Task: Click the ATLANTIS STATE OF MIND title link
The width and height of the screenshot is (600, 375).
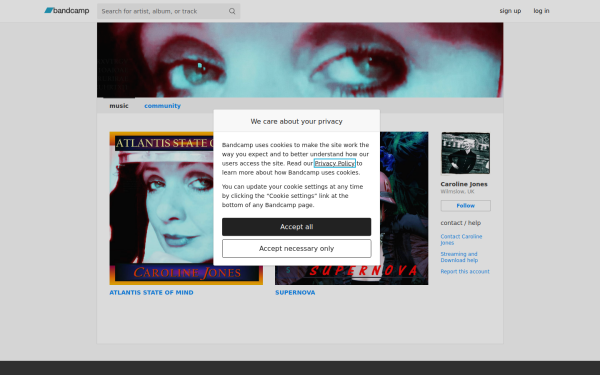Action: pyautogui.click(x=151, y=292)
